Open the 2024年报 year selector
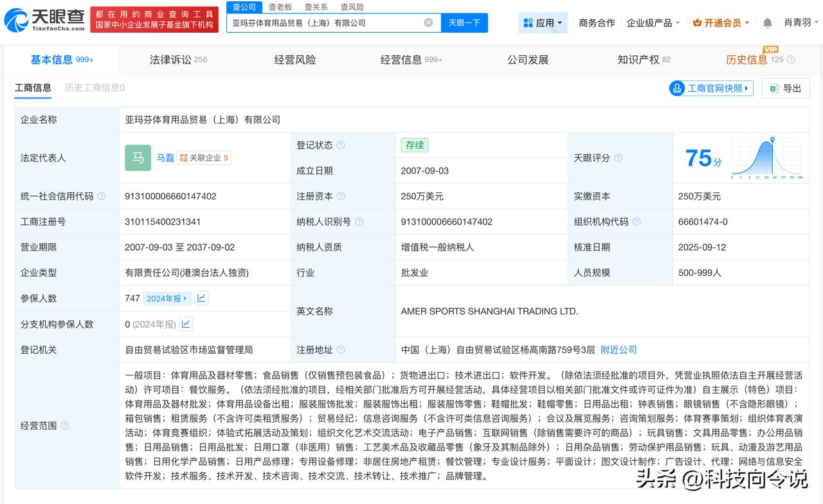This screenshot has width=823, height=504. point(167,298)
